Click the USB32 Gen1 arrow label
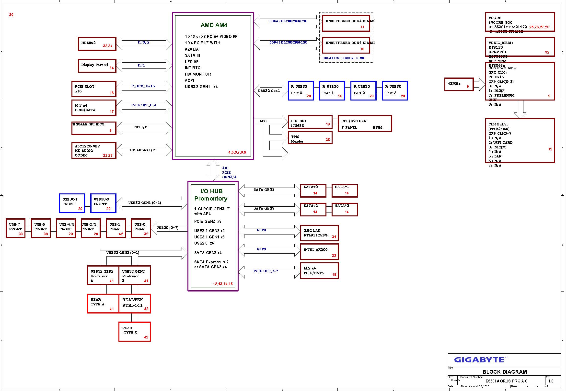Image resolution: width=567 pixels, height=392 pixels. (x=269, y=91)
